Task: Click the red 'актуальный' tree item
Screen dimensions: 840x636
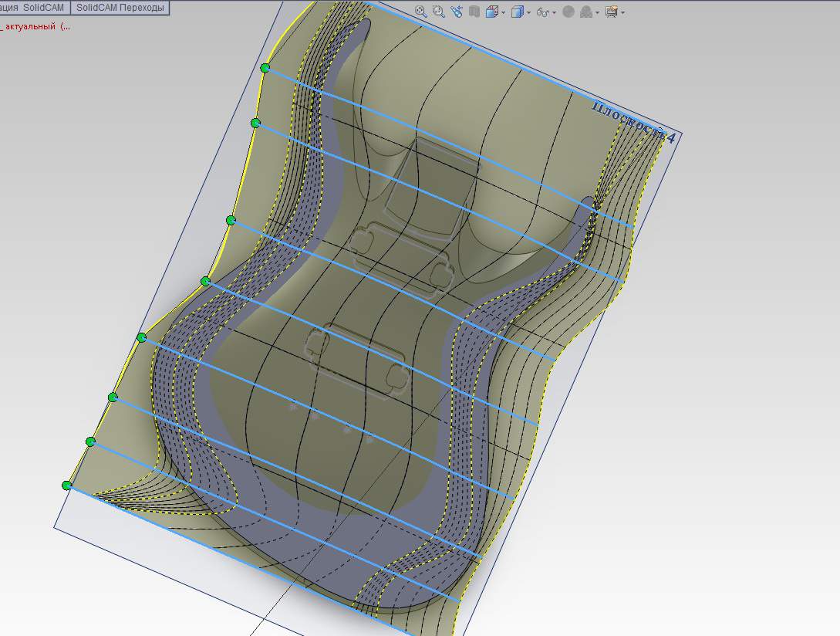Action: 31,26
